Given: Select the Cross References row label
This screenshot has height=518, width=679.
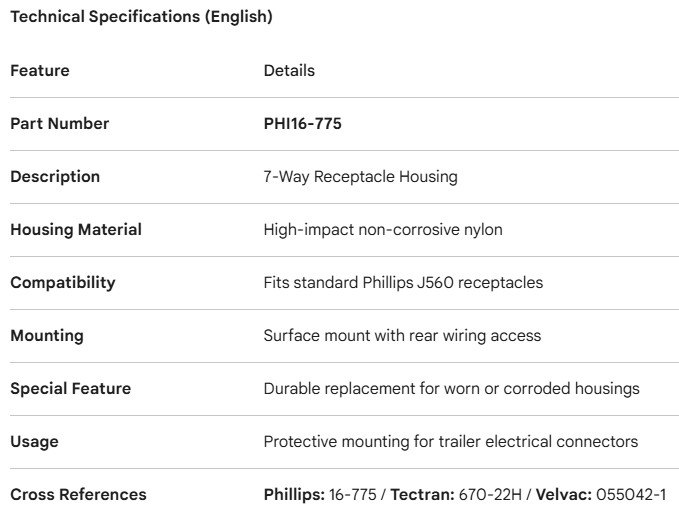Looking at the screenshot, I should (78, 495).
